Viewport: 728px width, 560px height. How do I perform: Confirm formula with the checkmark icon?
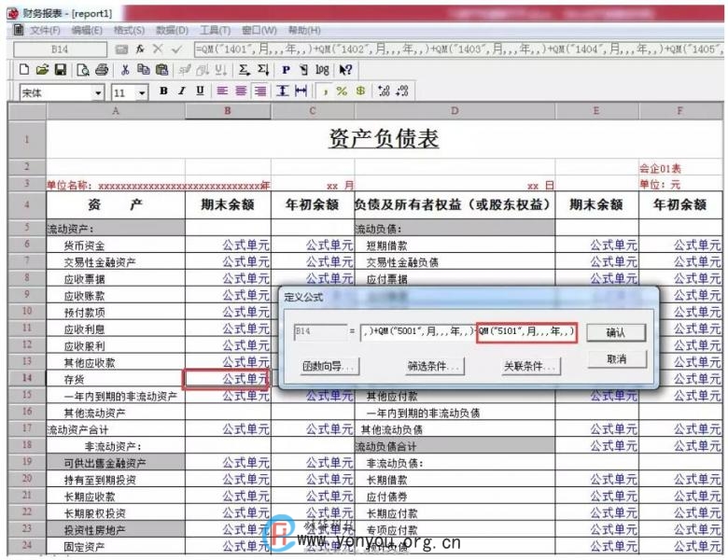pyautogui.click(x=176, y=49)
